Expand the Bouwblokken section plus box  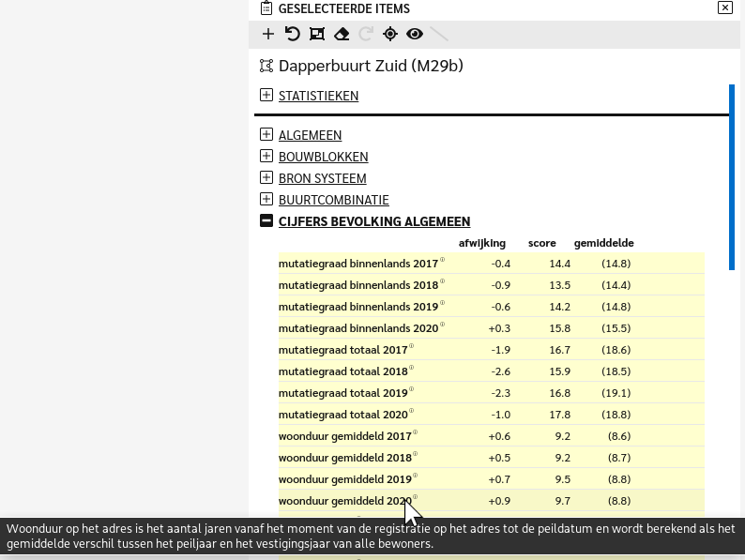[266, 156]
